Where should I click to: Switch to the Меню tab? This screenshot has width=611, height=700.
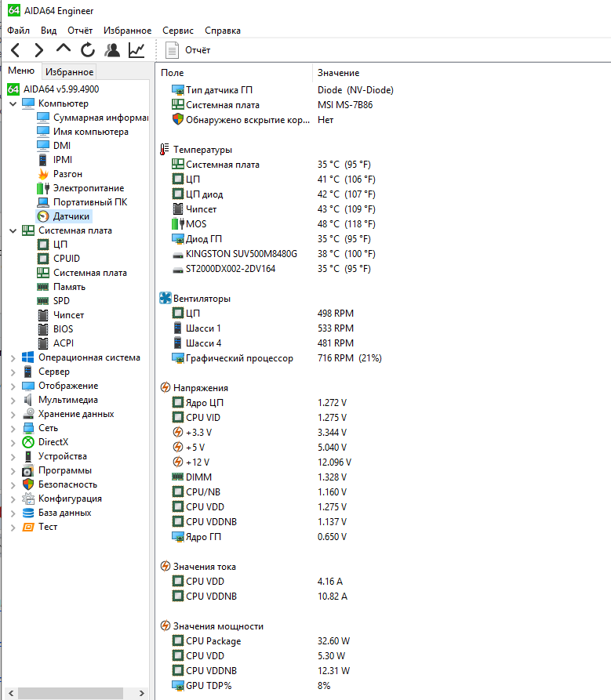(21, 71)
